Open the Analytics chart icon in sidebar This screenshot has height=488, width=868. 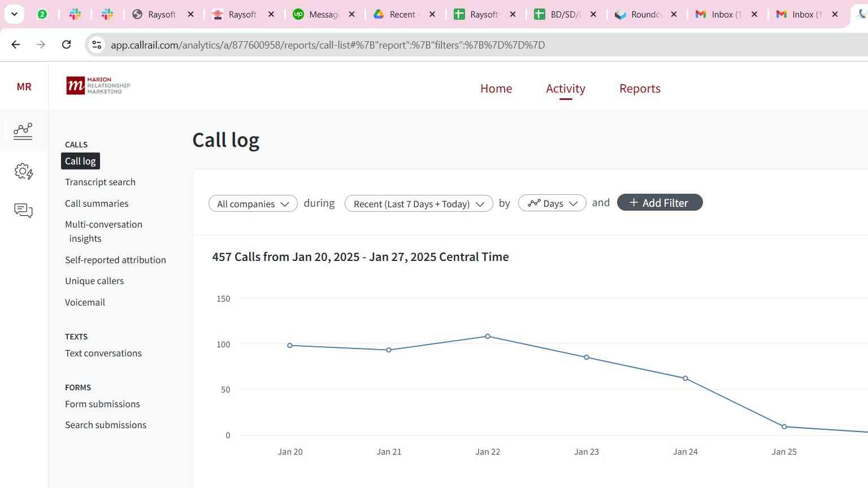coord(23,131)
